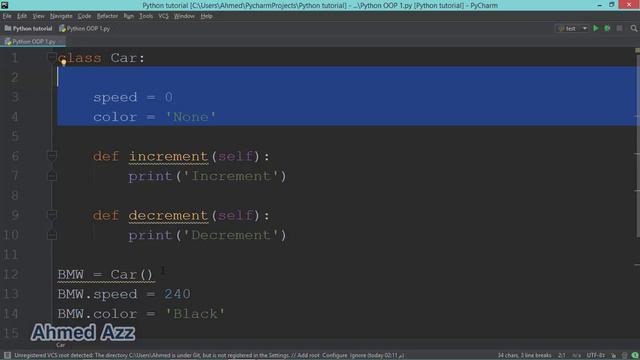Minimize the PyCharm window
The width and height of the screenshot is (640, 360).
(600, 5)
